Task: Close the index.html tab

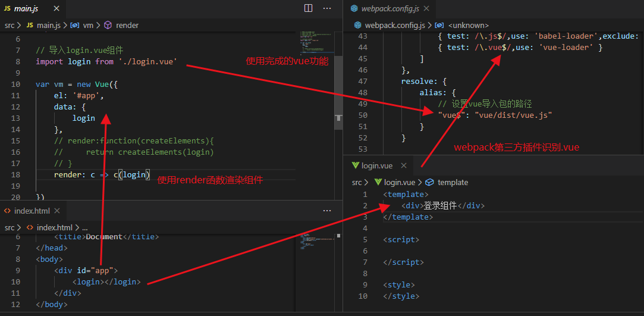Action: (57, 211)
